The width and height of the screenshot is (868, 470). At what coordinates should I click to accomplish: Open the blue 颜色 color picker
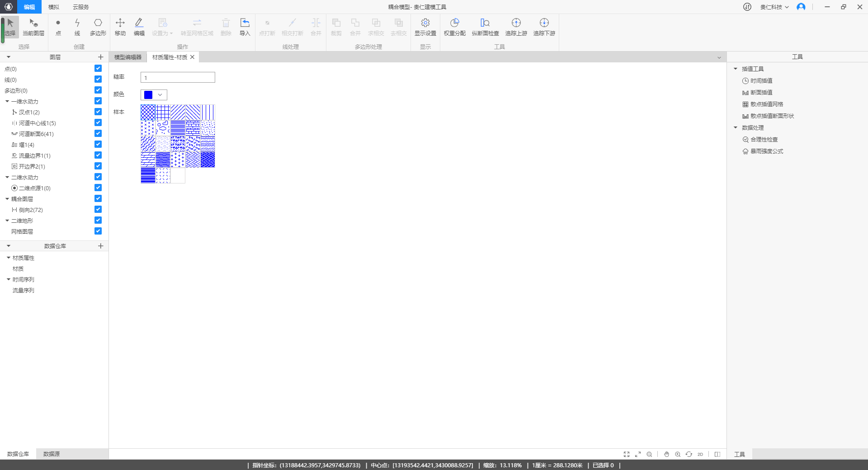pyautogui.click(x=154, y=94)
